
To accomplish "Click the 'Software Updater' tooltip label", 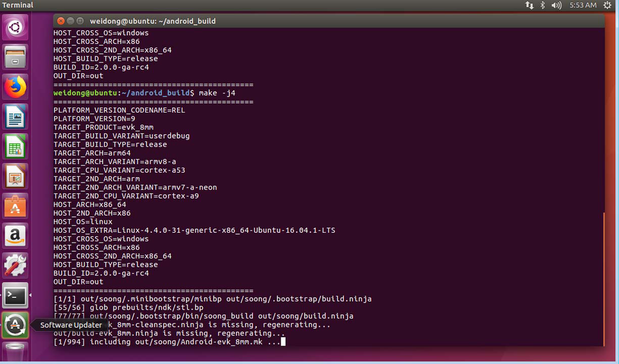I will 71,326.
